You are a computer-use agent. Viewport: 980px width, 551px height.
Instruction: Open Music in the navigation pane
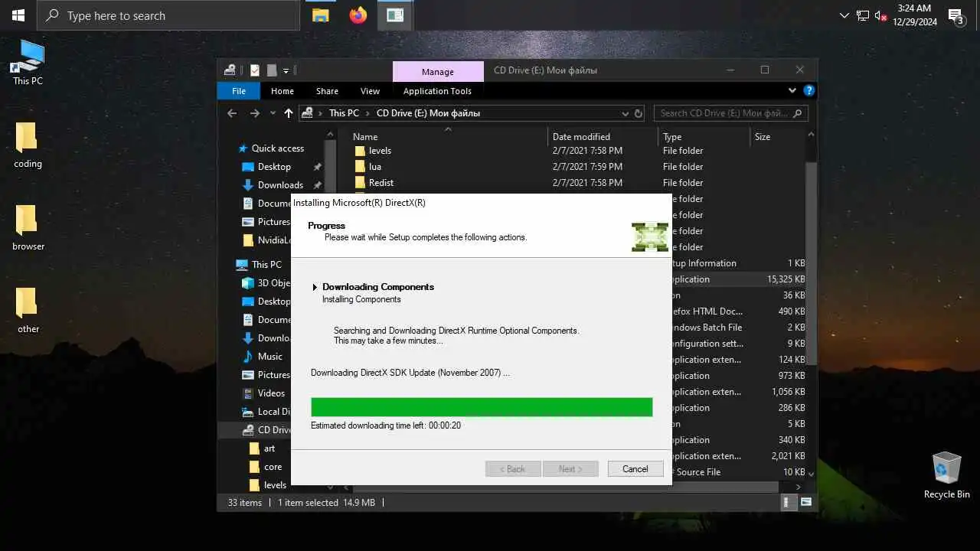(269, 357)
